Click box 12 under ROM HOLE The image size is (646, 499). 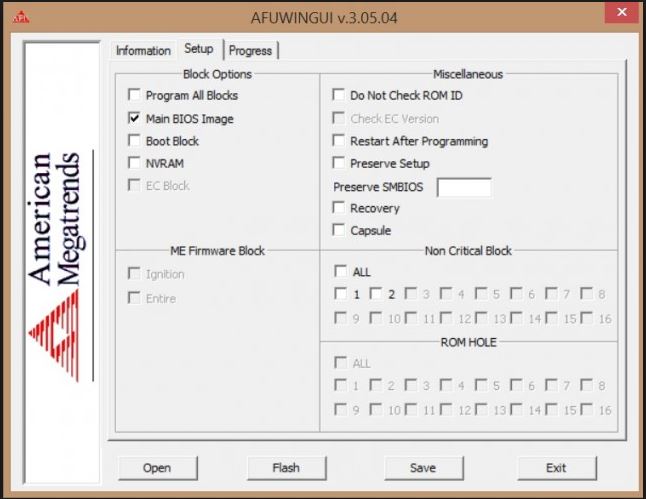(x=446, y=409)
